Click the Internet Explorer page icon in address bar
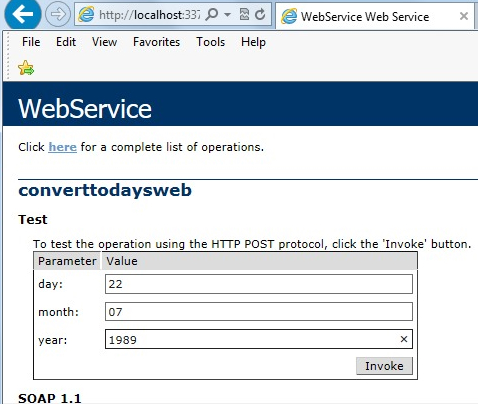Viewport: 478px width, 404px height. (86, 15)
